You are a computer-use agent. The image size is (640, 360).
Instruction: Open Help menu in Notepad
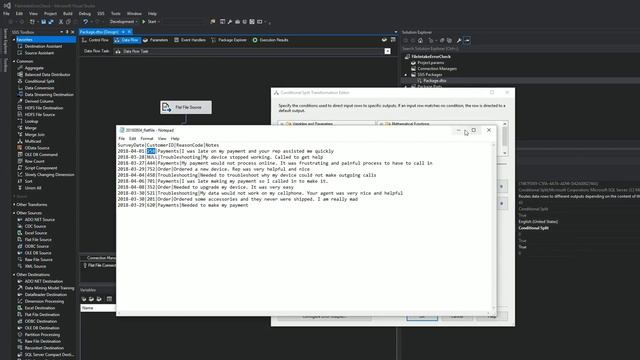[x=175, y=139]
